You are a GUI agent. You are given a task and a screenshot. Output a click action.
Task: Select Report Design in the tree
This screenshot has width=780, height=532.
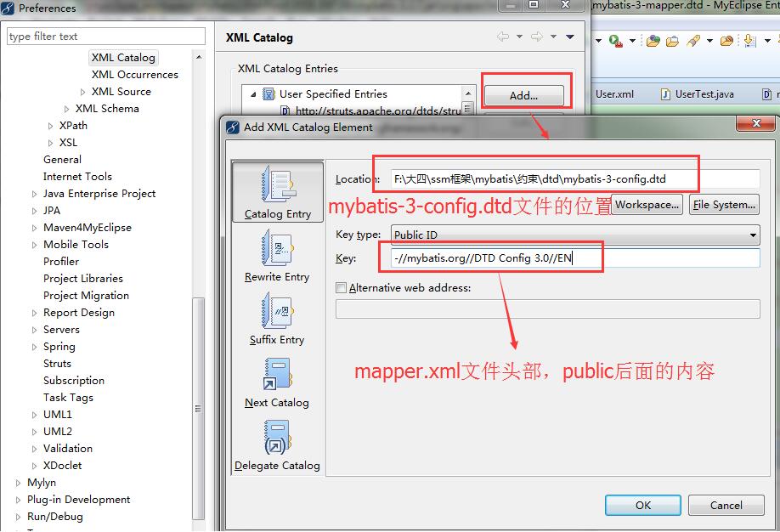tap(79, 313)
